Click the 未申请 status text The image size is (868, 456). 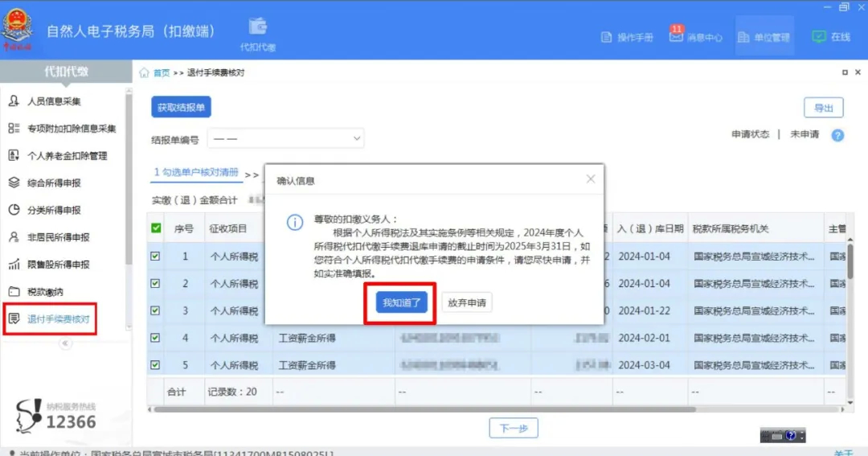[805, 134]
